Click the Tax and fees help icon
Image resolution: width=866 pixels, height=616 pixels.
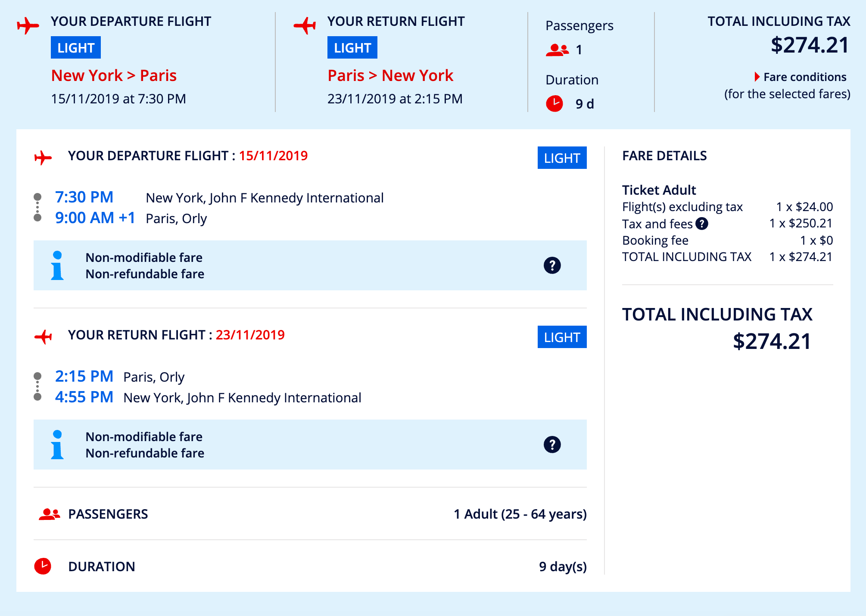click(x=702, y=224)
